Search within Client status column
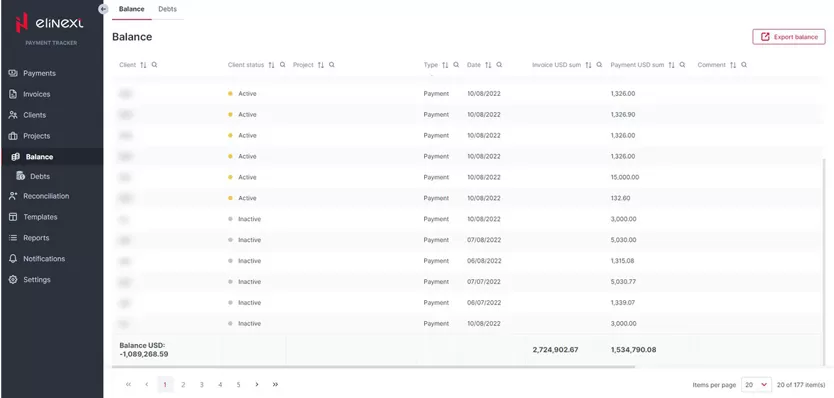This screenshot has width=834, height=398. click(282, 65)
